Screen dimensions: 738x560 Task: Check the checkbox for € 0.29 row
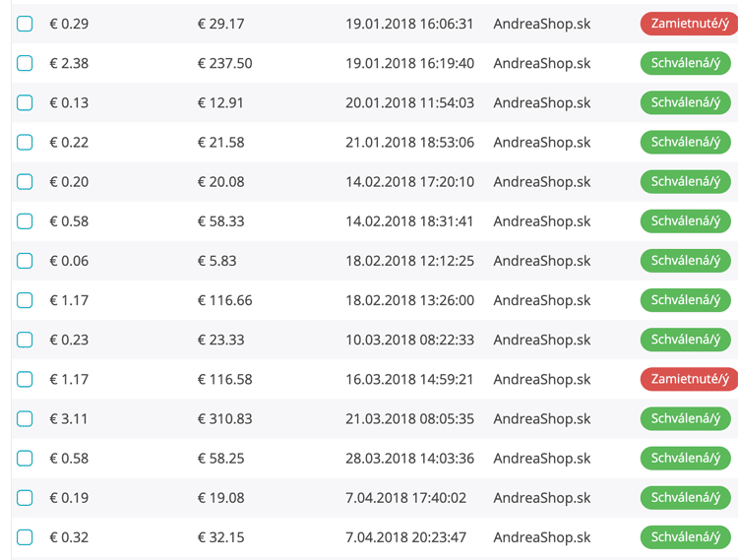25,24
